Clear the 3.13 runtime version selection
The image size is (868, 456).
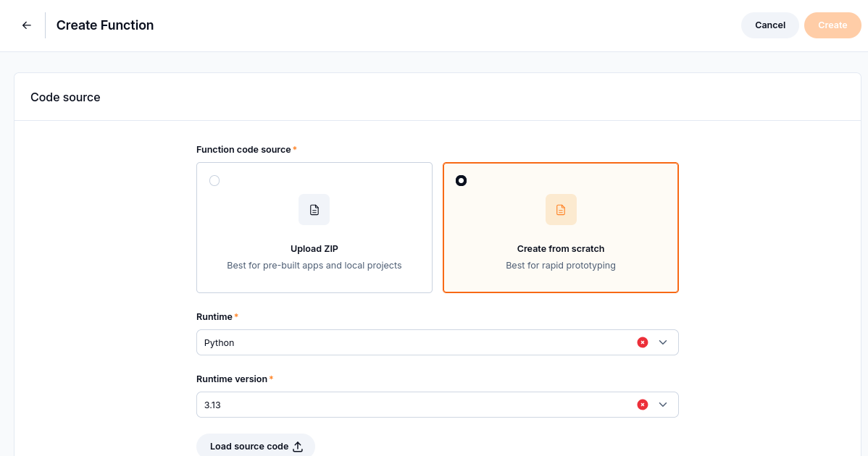pos(642,405)
